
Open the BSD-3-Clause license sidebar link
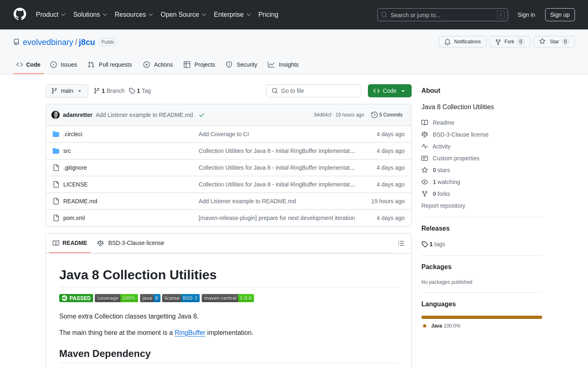[x=455, y=135]
